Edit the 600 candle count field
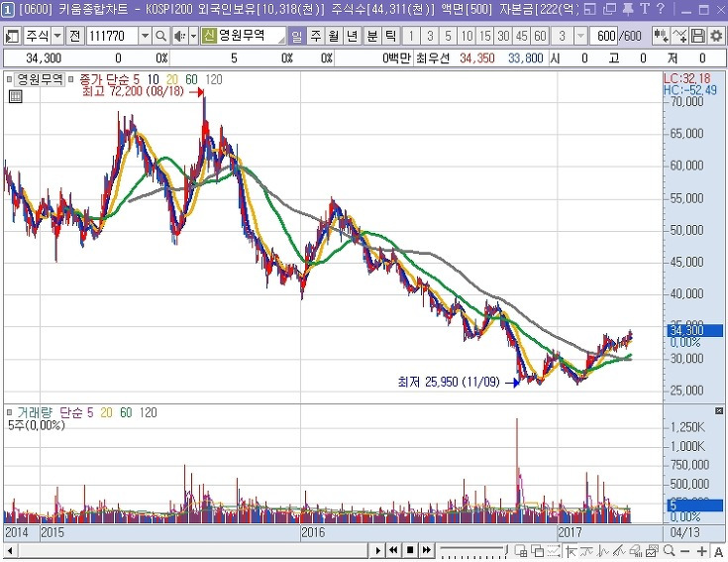728x562 pixels. (x=603, y=36)
